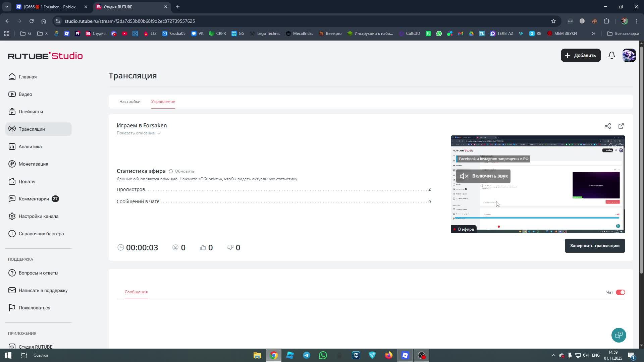Open the Все закладки folder
Screen dimensions: 644x362
click(623, 34)
